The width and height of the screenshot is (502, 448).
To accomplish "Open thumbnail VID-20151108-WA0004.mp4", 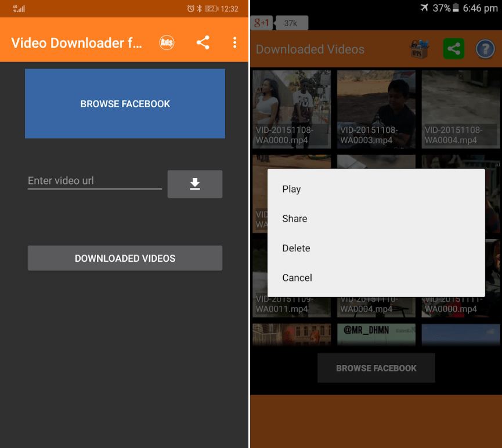I will pyautogui.click(x=461, y=109).
